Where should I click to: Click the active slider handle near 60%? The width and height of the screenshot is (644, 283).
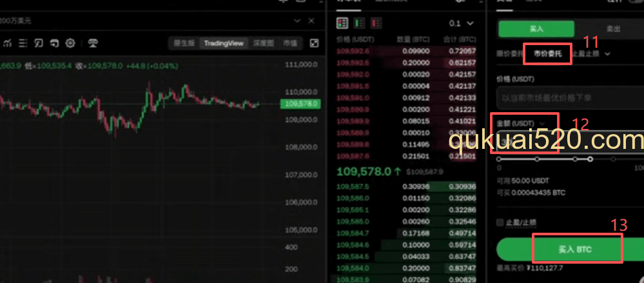click(590, 159)
